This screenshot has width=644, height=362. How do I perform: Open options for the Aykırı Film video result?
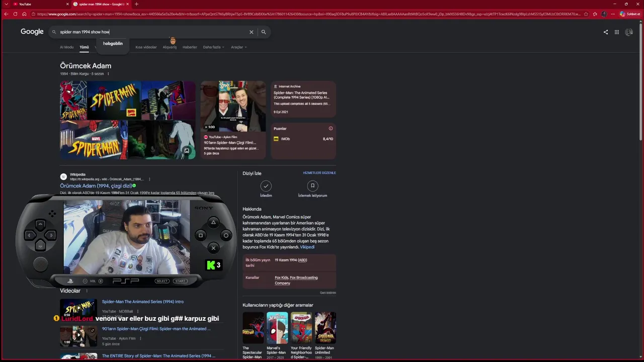140,339
